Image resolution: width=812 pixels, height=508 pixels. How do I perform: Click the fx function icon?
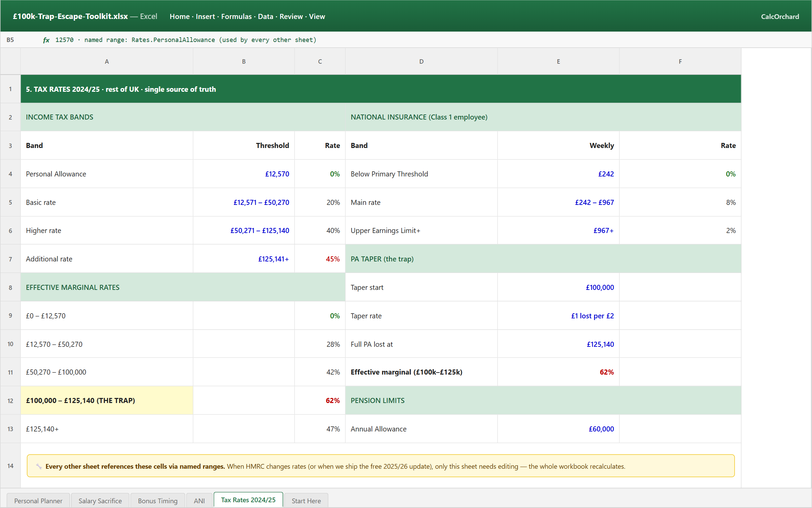[46, 40]
